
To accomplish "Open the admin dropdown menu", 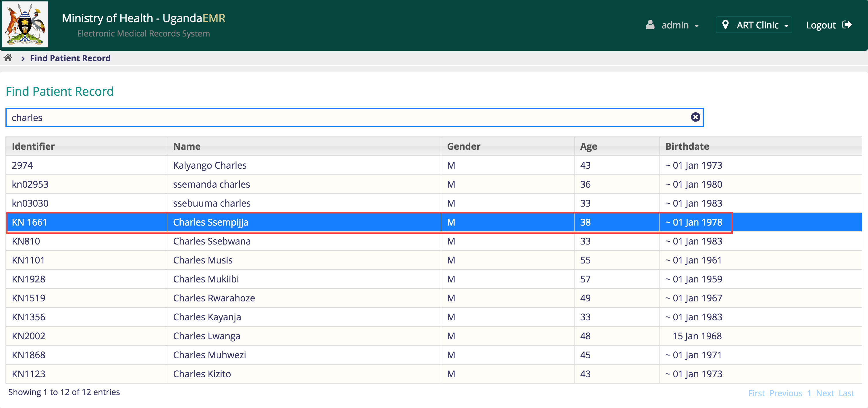I will click(680, 25).
